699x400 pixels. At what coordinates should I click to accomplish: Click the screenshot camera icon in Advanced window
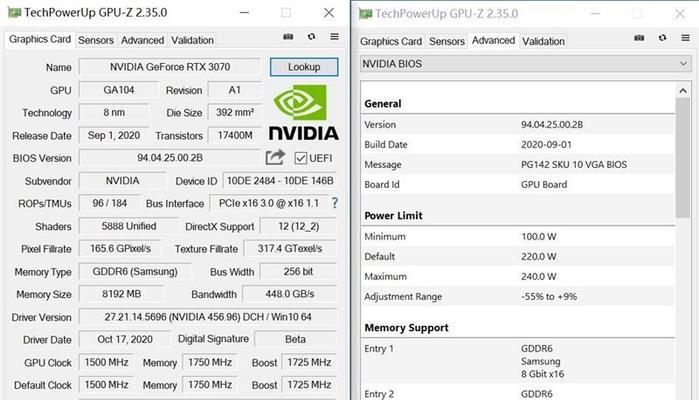pos(639,38)
